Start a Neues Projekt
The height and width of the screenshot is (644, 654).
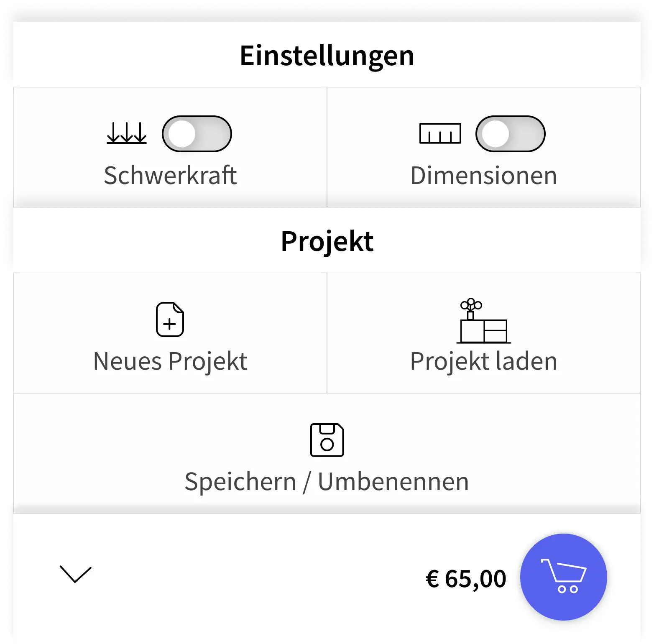170,361
